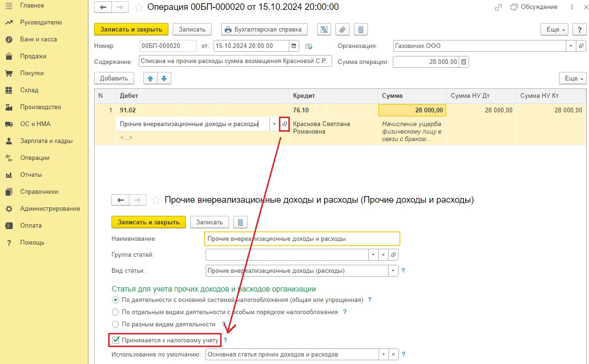589x364 pixels.
Task: Open the Главное menu section
Action: click(32, 5)
